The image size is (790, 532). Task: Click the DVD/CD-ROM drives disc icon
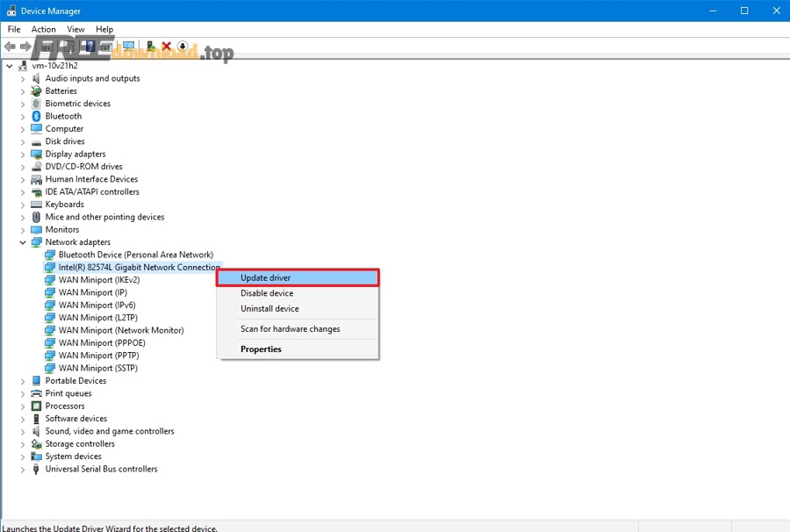click(36, 166)
